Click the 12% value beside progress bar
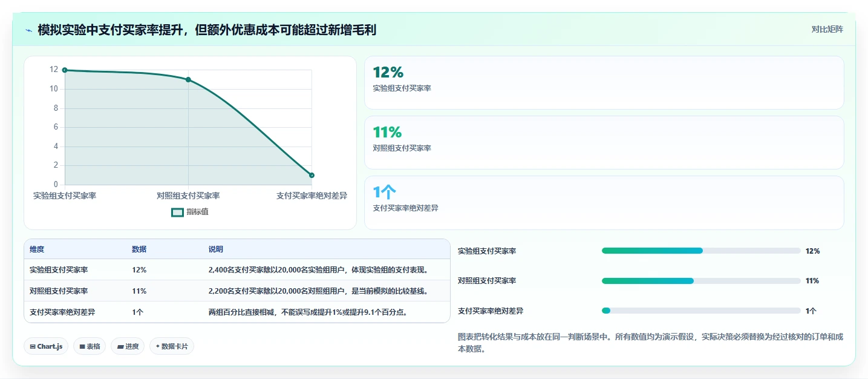This screenshot has height=379, width=868. (x=812, y=251)
